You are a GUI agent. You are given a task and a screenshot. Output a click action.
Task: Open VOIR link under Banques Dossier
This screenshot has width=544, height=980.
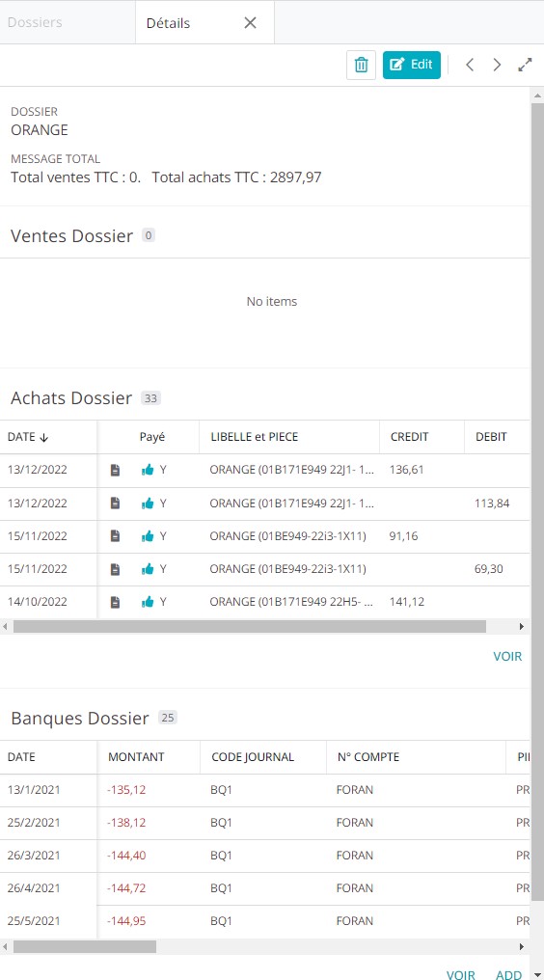(x=461, y=974)
